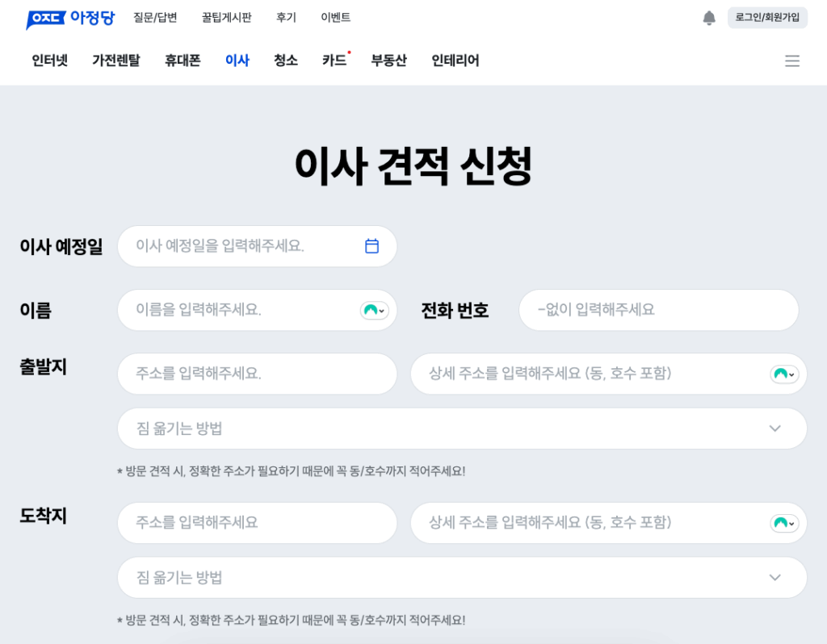The image size is (827, 644).
Task: Switch to the 카드 tab
Action: (334, 61)
